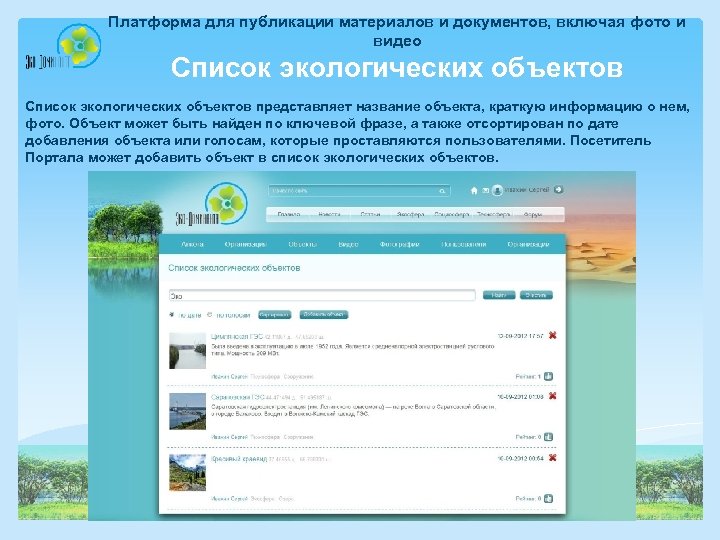Click the date ending '17:57' on first entry
The width and height of the screenshot is (720, 540).
click(520, 336)
